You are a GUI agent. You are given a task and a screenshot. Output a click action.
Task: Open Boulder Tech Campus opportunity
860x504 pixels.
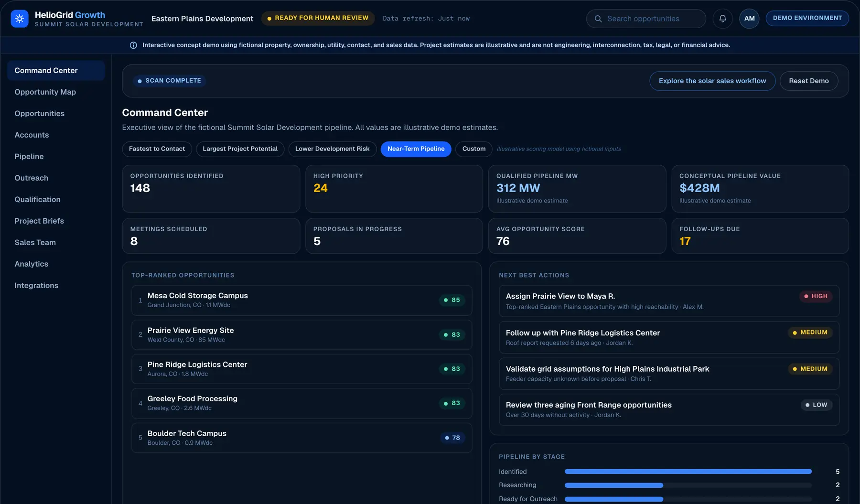point(301,438)
